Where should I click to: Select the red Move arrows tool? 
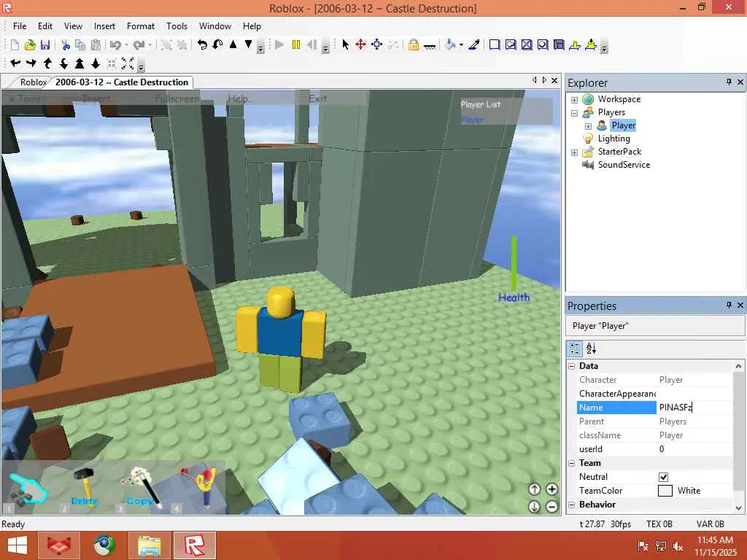(360, 44)
